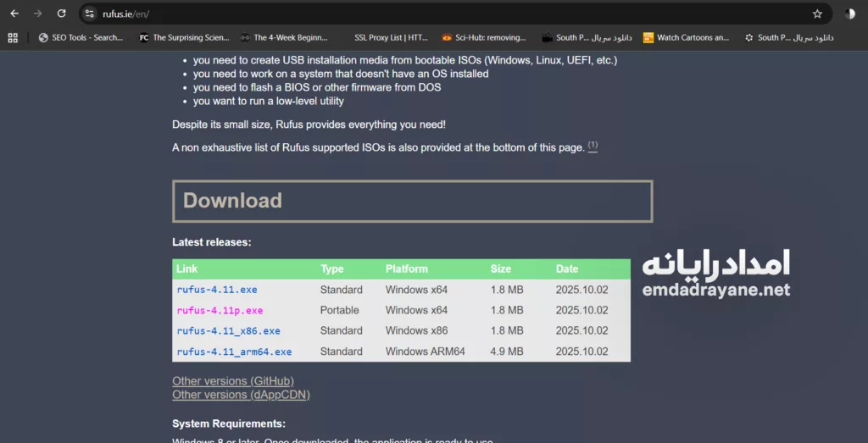Open site information icon in address bar
This screenshot has height=443, width=868.
pos(91,14)
